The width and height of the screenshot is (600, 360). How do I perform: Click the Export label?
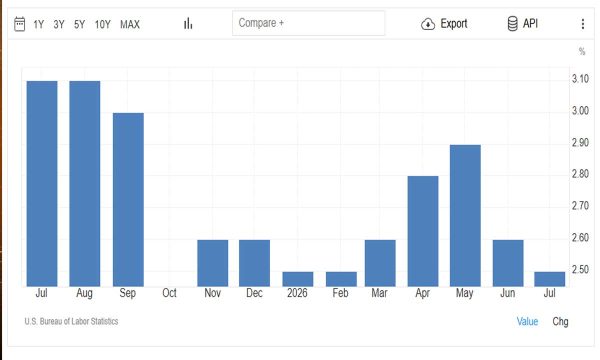(454, 24)
